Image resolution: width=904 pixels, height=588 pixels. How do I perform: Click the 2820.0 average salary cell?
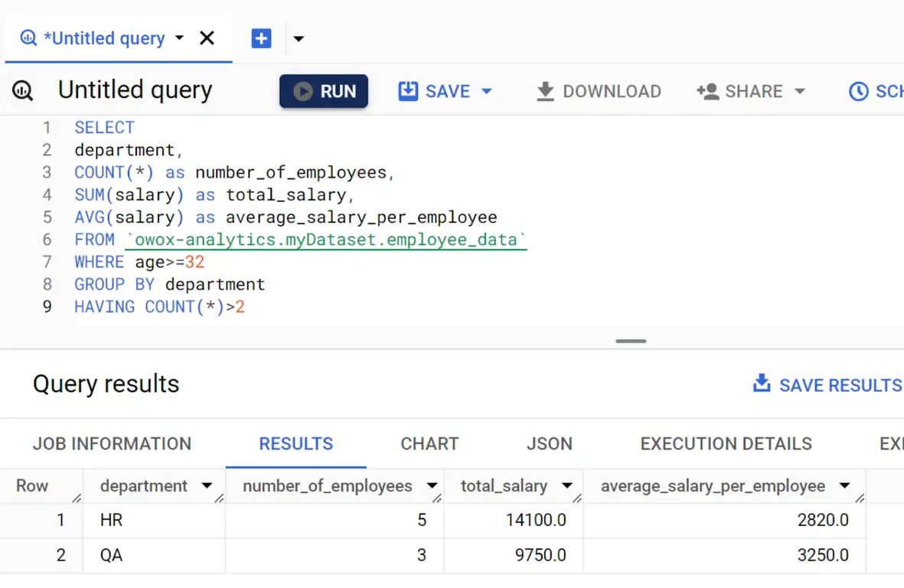(725, 521)
